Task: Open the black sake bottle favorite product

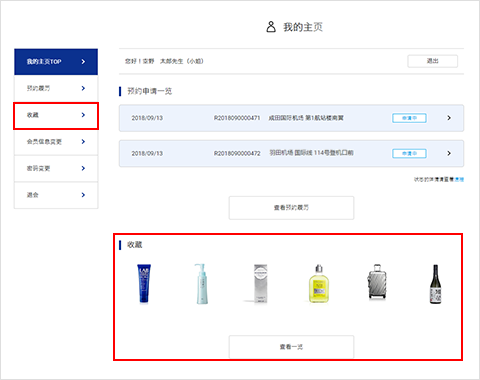Action: pyautogui.click(x=435, y=284)
